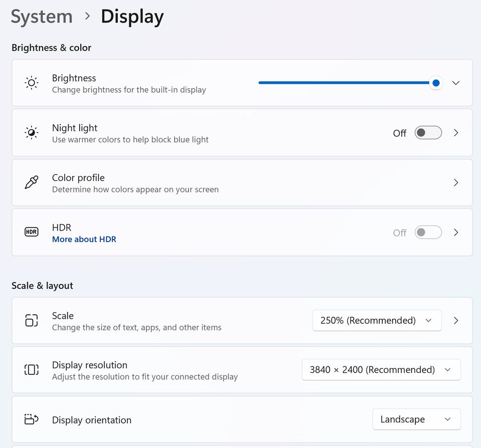Open the Display resolution dropdown
The width and height of the screenshot is (481, 448).
click(381, 370)
